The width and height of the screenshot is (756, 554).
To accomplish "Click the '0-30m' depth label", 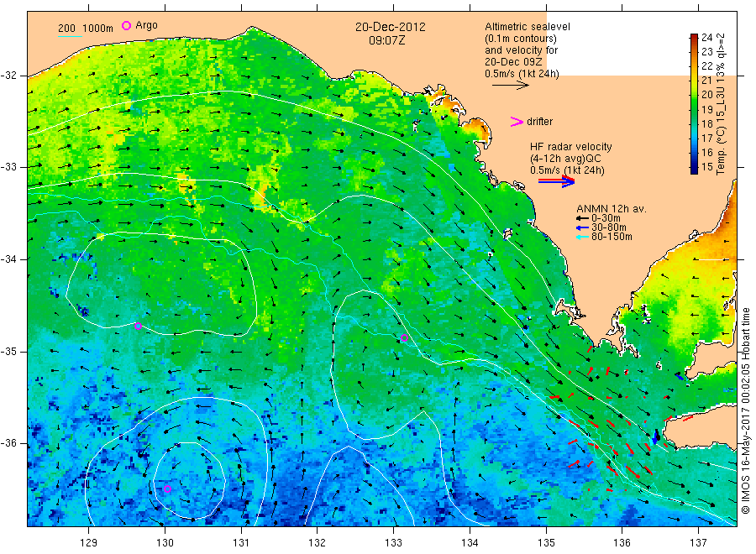I will (x=606, y=218).
